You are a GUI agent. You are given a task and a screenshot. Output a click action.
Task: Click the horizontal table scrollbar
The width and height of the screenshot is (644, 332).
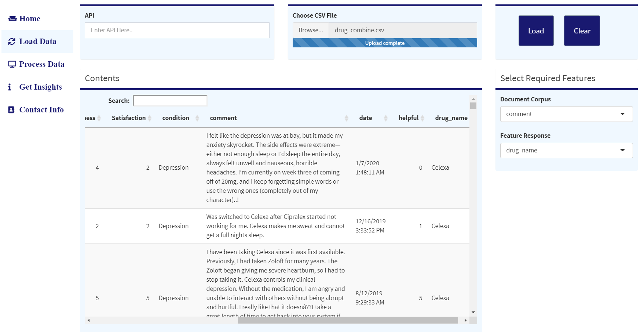coord(348,321)
